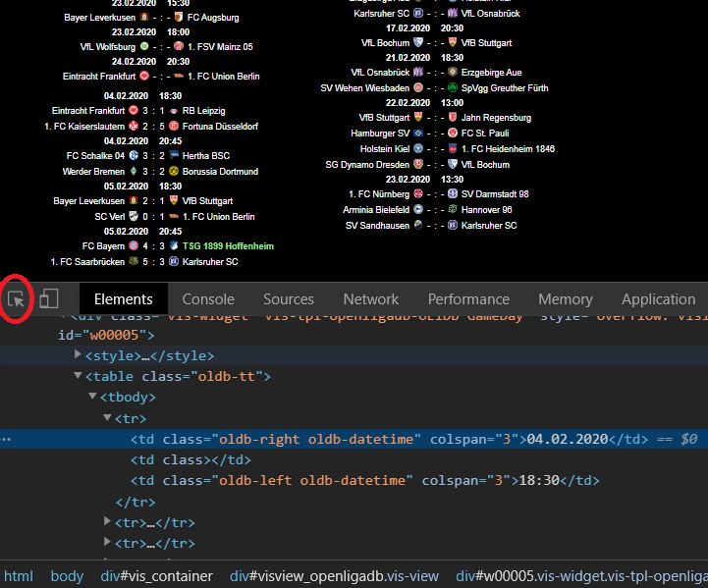Select div#w00005 vis-widget breadcrumb

click(x=581, y=576)
